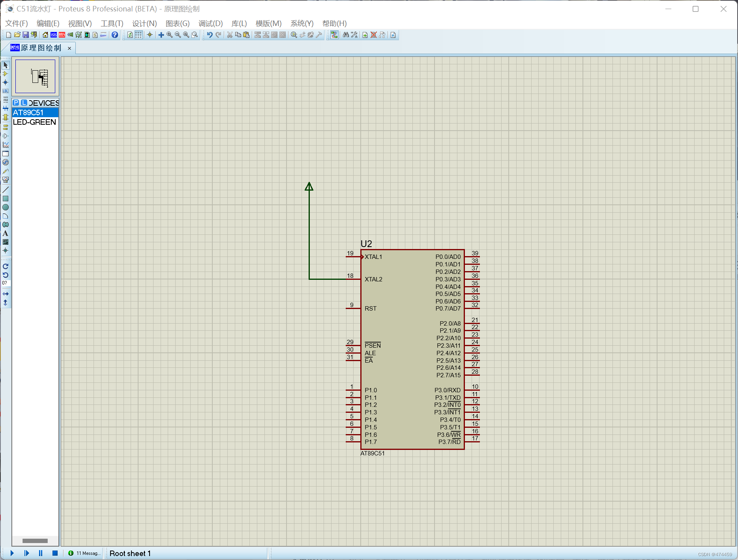Image resolution: width=738 pixels, height=560 pixels.
Task: Click the Open Project folder icon
Action: coord(17,35)
